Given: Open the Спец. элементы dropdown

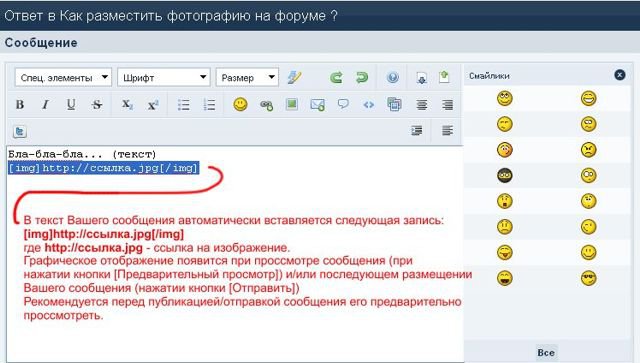Looking at the screenshot, I should (63, 77).
